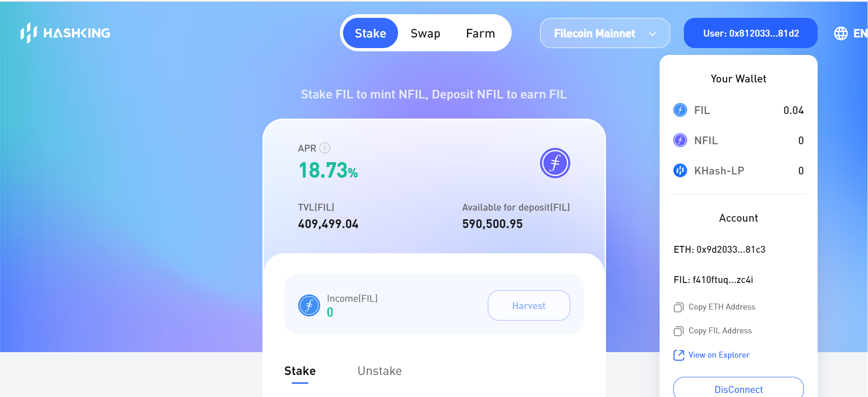Click the Copy ETH Address icon
Screen dimensions: 868x397
pos(678,307)
